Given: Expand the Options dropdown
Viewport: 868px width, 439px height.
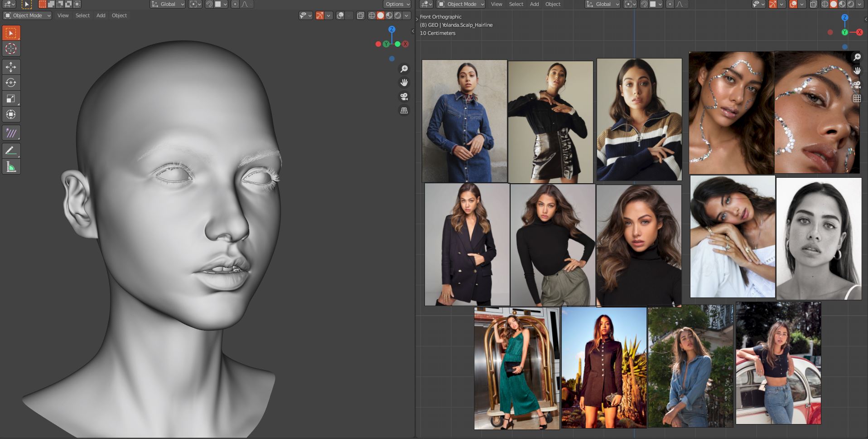Looking at the screenshot, I should pyautogui.click(x=397, y=4).
